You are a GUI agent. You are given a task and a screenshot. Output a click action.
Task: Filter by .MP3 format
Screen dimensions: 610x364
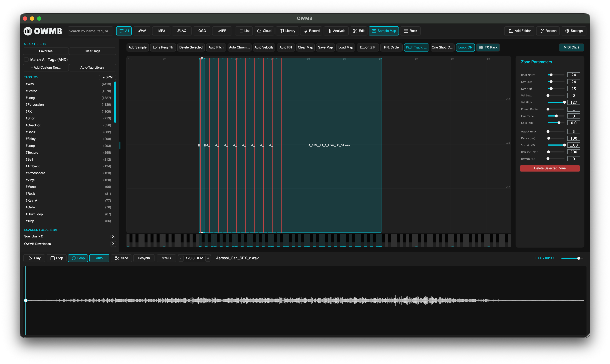click(x=161, y=31)
